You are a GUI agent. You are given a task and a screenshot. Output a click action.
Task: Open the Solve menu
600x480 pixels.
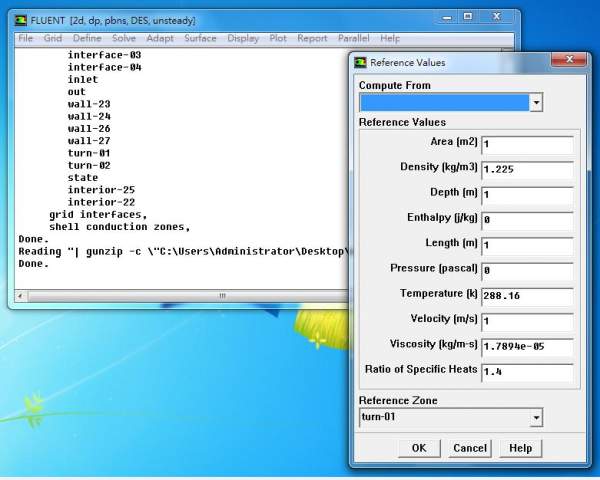[124, 38]
